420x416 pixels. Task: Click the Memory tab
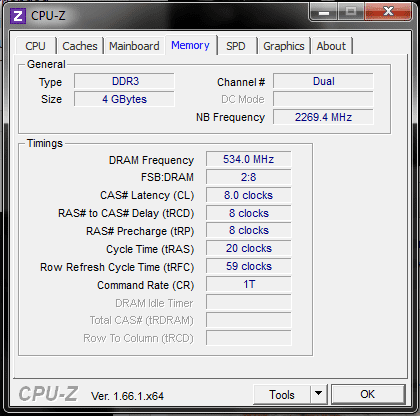tap(190, 45)
